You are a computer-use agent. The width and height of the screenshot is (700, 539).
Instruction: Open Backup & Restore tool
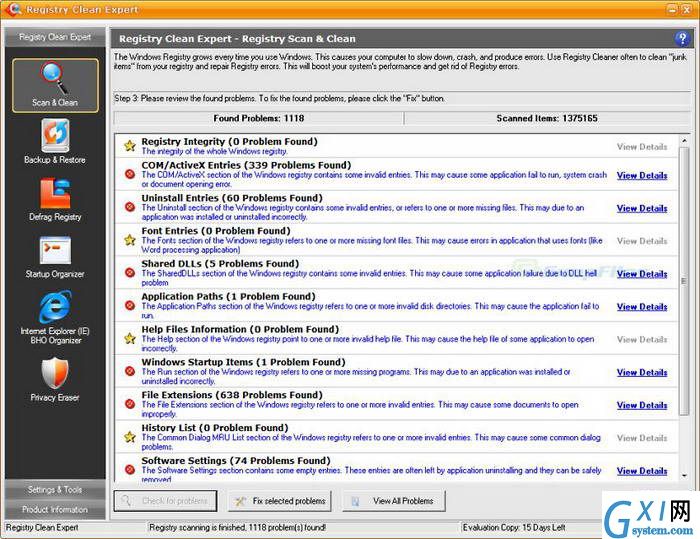click(55, 142)
